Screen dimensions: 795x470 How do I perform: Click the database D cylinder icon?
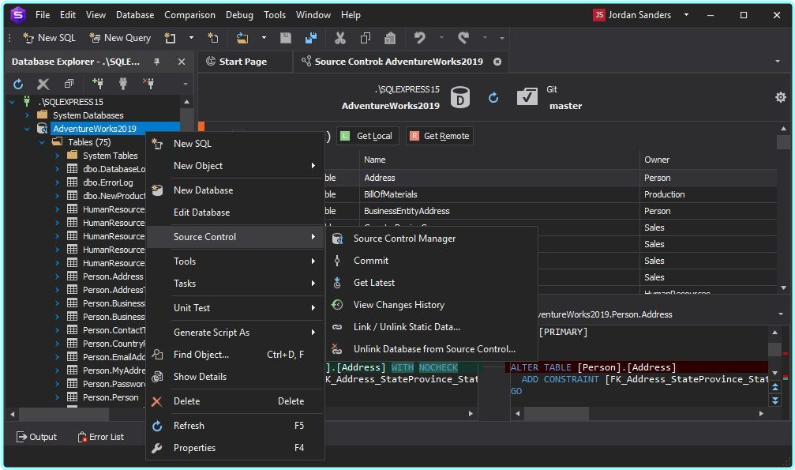(x=460, y=97)
